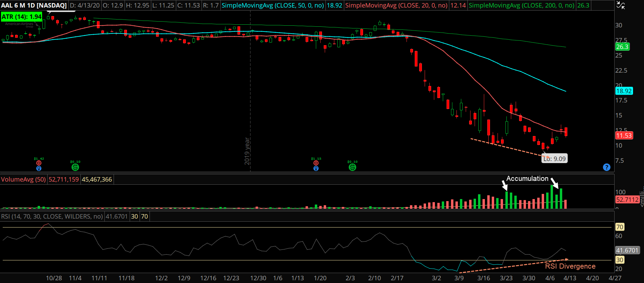Click the 1/20 date on the time axis

point(320,278)
